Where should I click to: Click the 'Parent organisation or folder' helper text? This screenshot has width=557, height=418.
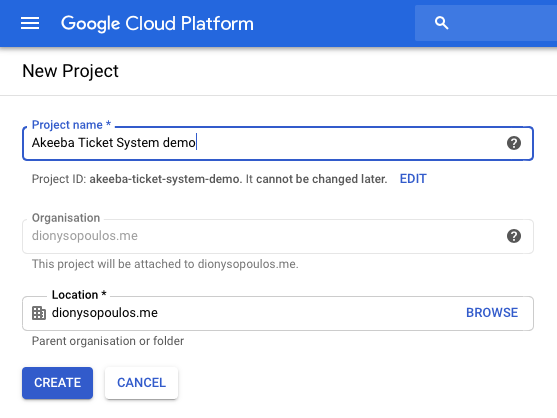coord(108,341)
